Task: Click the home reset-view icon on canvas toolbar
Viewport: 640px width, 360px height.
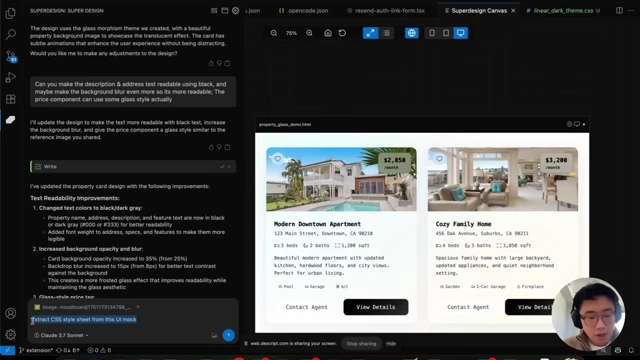Action: coord(328,33)
